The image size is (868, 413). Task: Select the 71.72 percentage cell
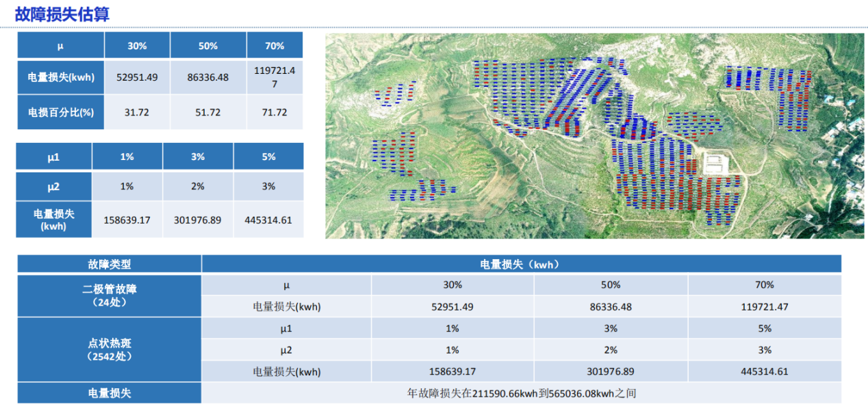click(x=274, y=113)
